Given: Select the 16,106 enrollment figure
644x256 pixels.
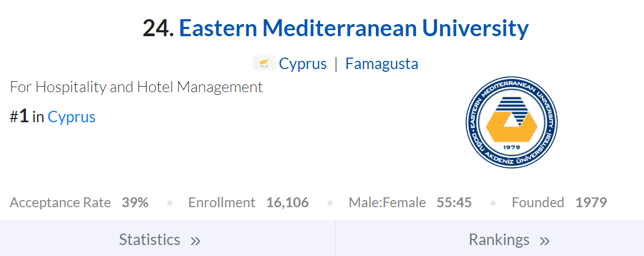Looking at the screenshot, I should (x=287, y=203).
